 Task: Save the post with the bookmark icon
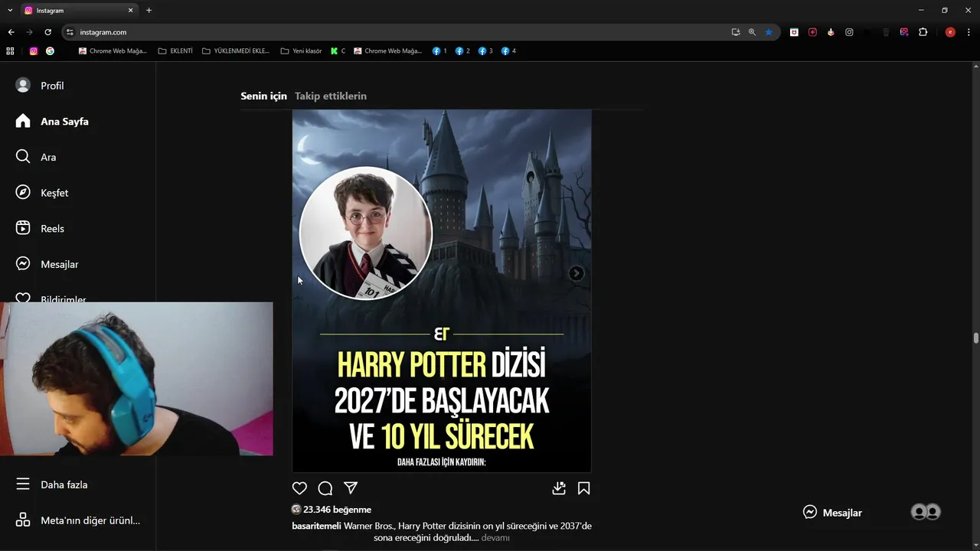pyautogui.click(x=583, y=488)
